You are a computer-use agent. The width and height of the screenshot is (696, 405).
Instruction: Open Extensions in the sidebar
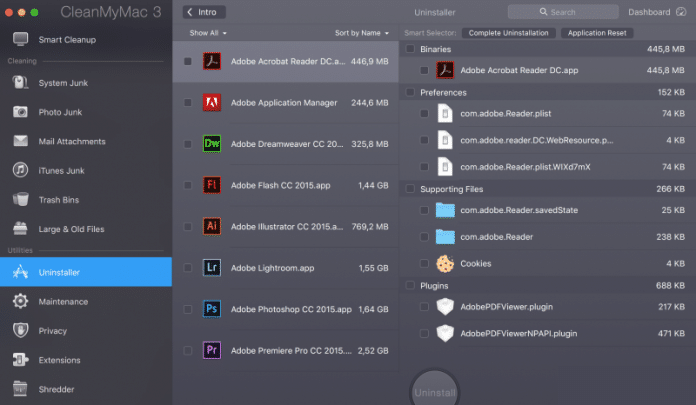(86, 360)
